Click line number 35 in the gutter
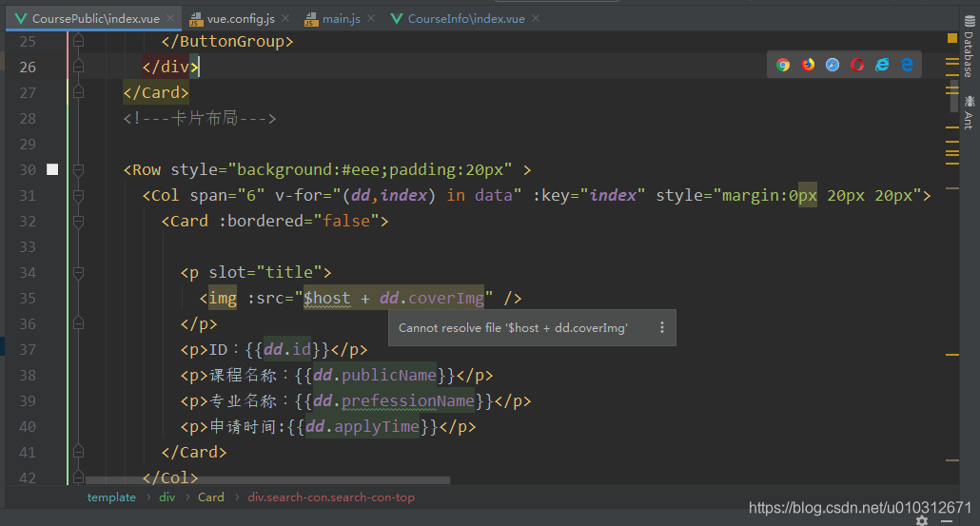Viewport: 980px width, 526px height. tap(28, 298)
